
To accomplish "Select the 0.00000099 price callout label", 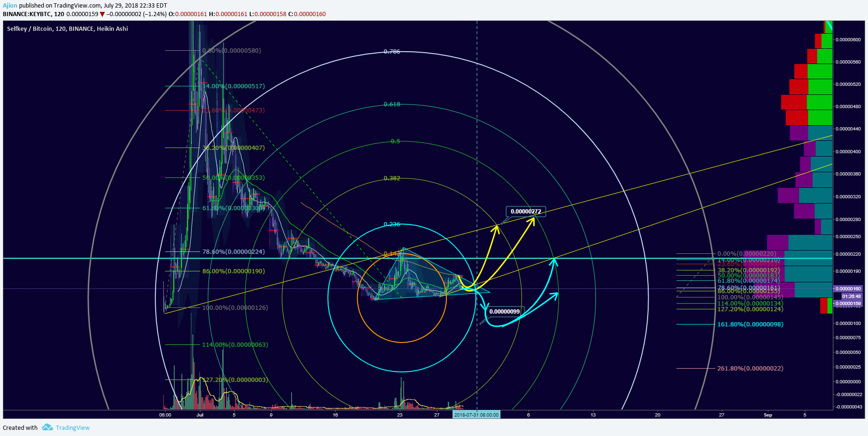I will pyautogui.click(x=504, y=312).
